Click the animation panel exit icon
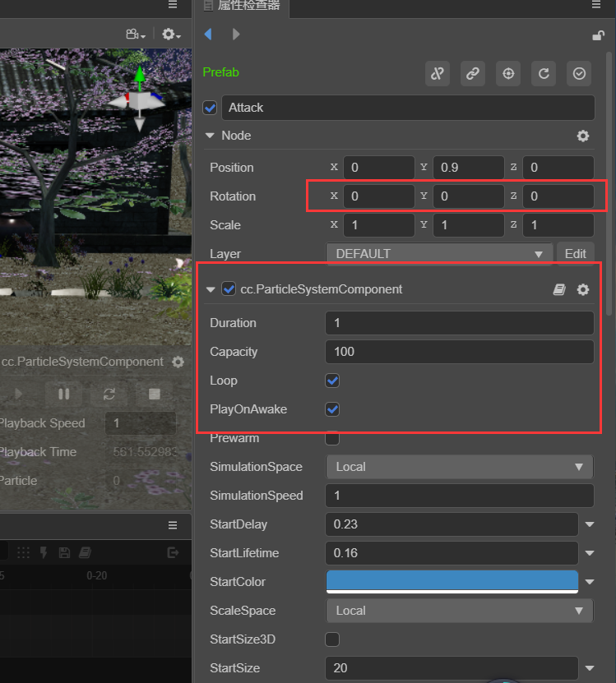 (173, 553)
